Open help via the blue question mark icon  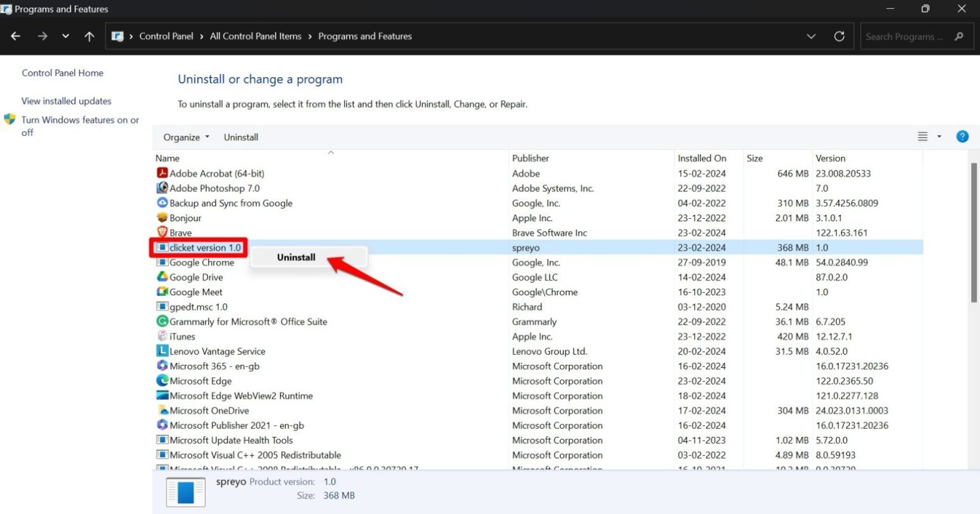point(962,136)
